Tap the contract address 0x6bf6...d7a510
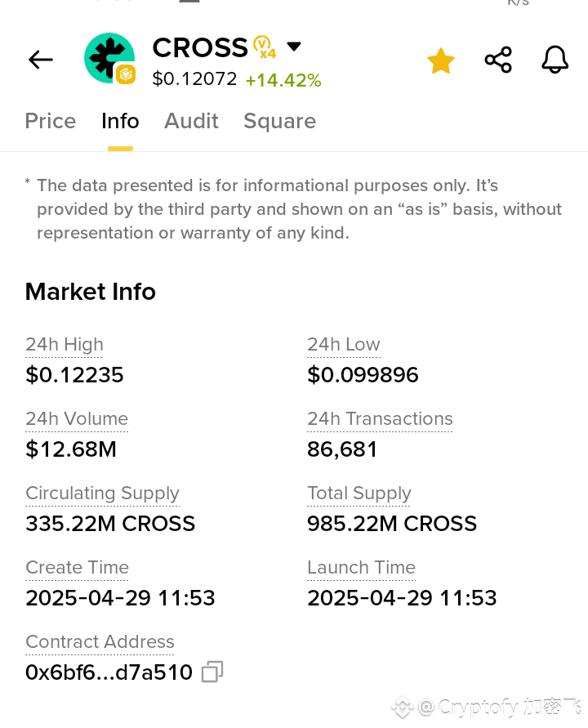588x728 pixels. (109, 672)
